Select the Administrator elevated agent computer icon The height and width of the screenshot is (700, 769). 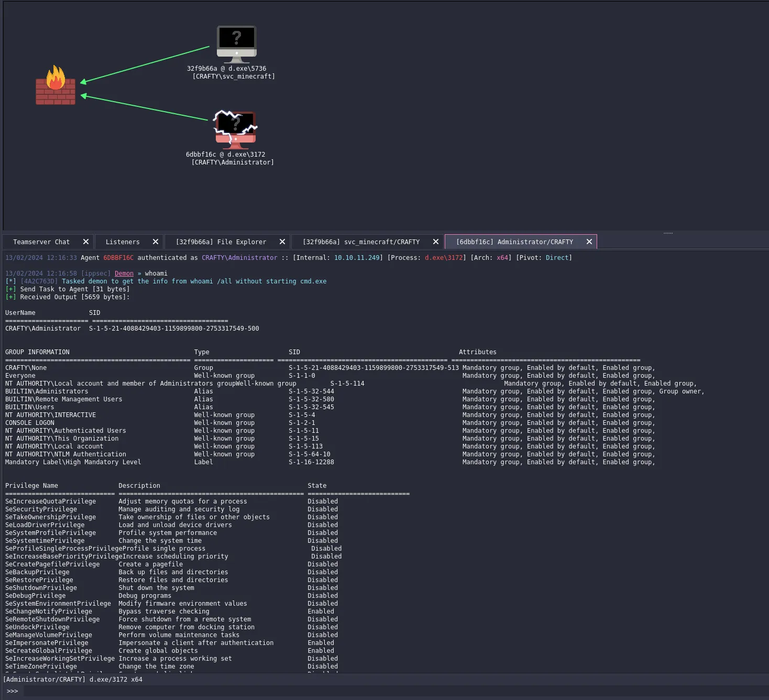(236, 129)
